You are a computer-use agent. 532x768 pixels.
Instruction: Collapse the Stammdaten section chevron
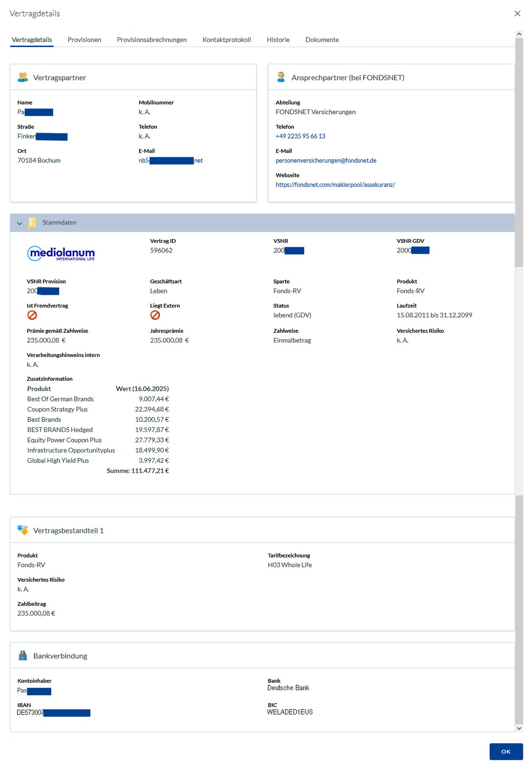click(x=19, y=223)
